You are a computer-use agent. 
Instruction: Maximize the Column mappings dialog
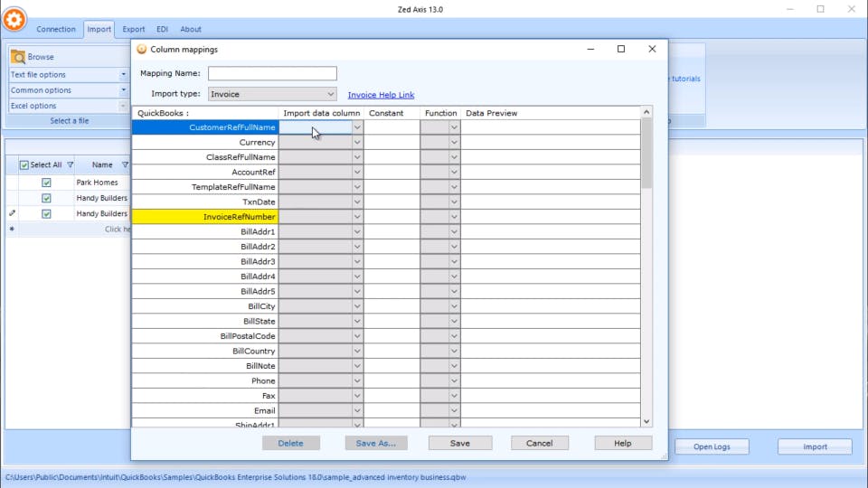(621, 49)
